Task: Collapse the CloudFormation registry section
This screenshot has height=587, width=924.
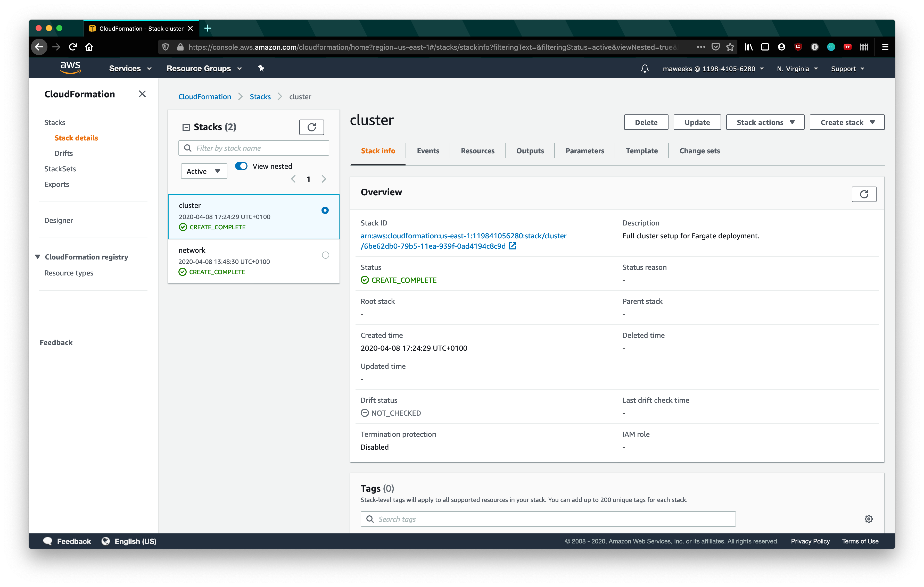Action: (x=38, y=257)
